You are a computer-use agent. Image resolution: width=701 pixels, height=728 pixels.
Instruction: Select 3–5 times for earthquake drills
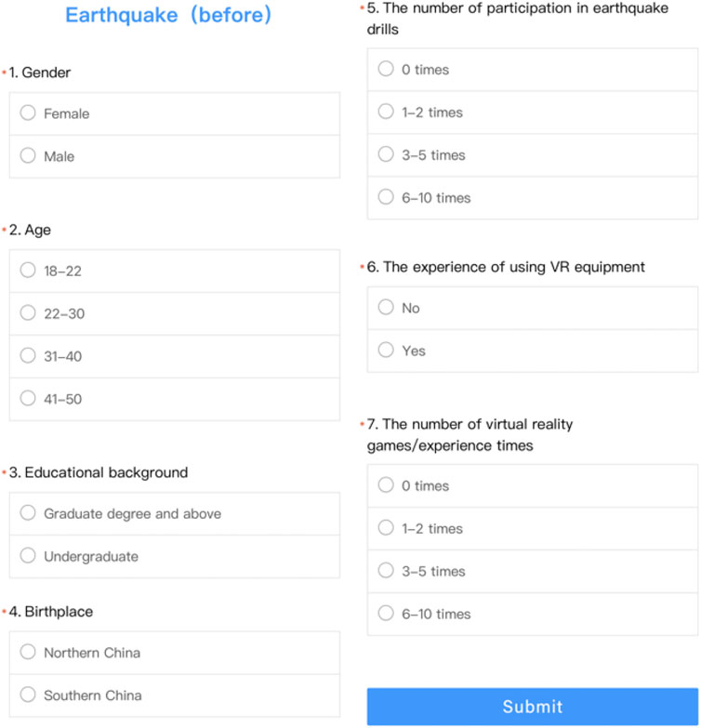386,154
